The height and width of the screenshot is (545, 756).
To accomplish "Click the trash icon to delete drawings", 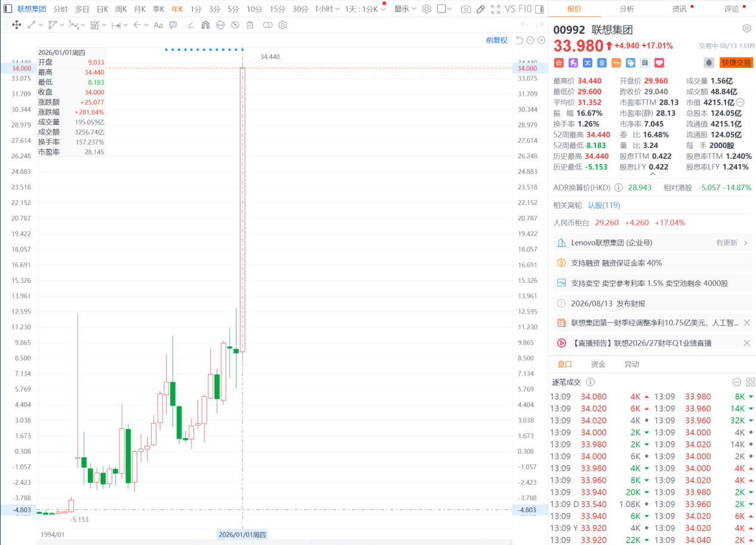I will [x=250, y=25].
